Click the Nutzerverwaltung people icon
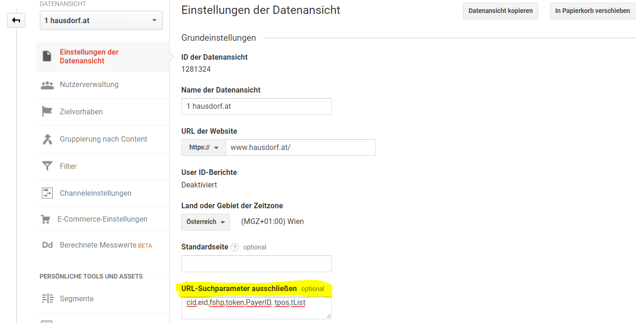Screen dimensions: 644x323 (x=47, y=85)
